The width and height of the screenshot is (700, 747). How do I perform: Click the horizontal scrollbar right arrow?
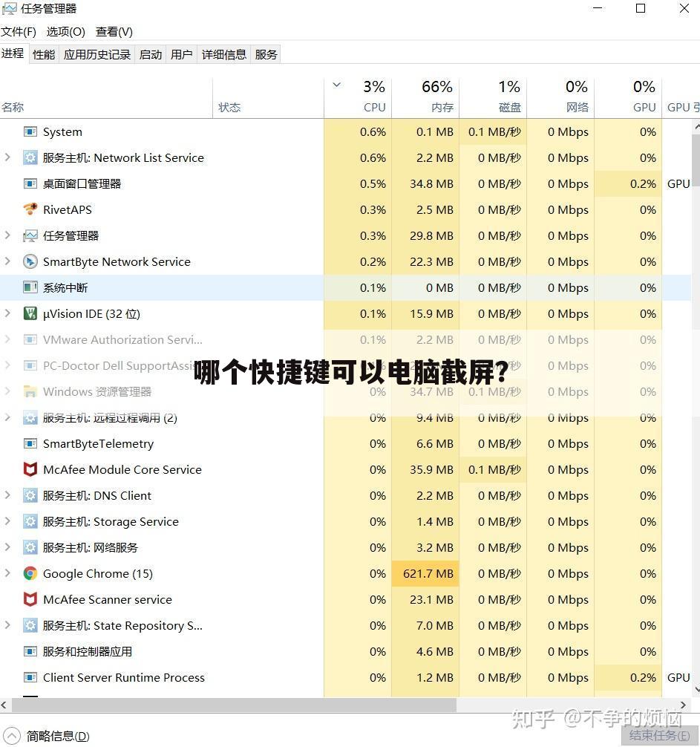point(684,705)
